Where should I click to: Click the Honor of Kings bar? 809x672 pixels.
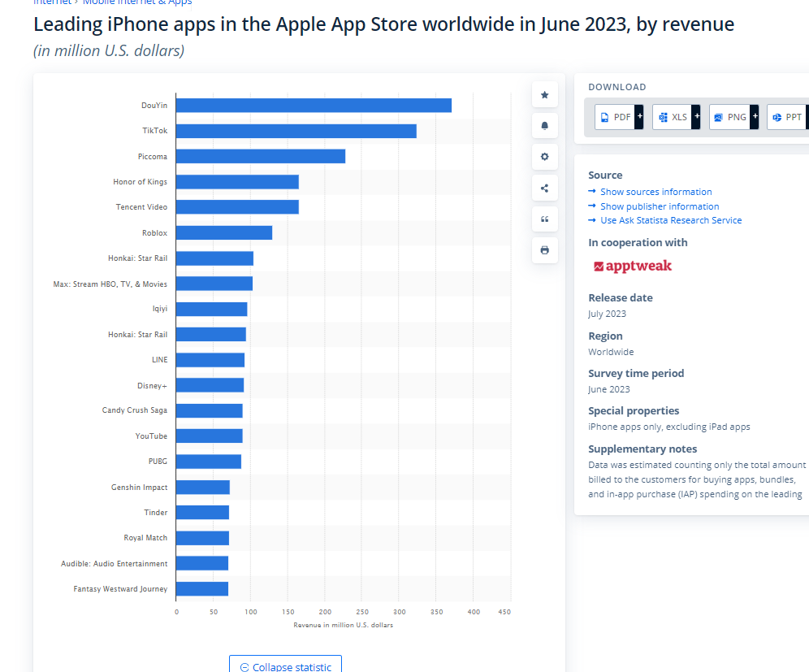point(237,182)
